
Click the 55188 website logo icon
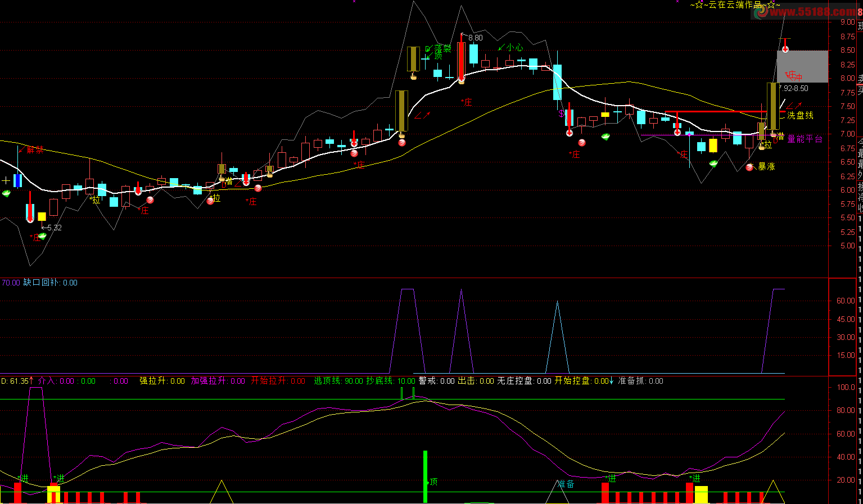(x=761, y=12)
